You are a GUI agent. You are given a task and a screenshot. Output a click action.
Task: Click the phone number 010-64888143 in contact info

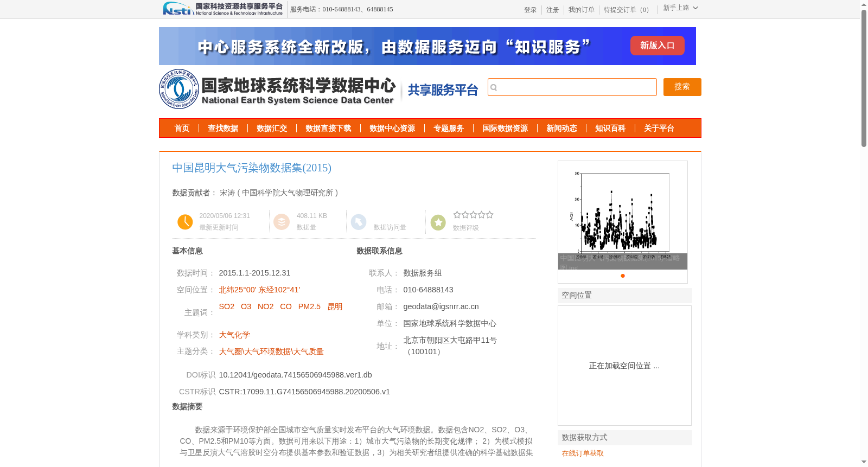coord(428,290)
